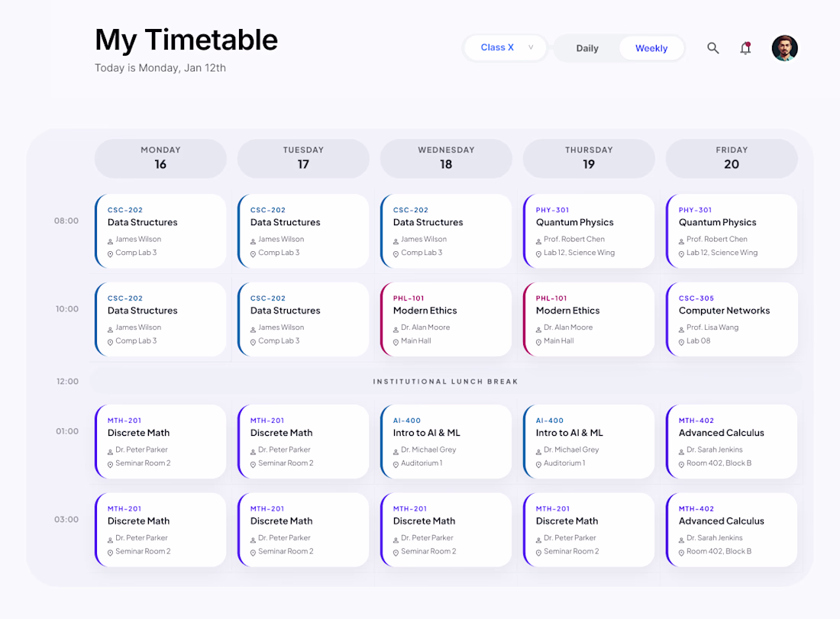Click location pin beside Comp Lab 3, Monday 08:00
This screenshot has height=619, width=840.
pos(111,254)
